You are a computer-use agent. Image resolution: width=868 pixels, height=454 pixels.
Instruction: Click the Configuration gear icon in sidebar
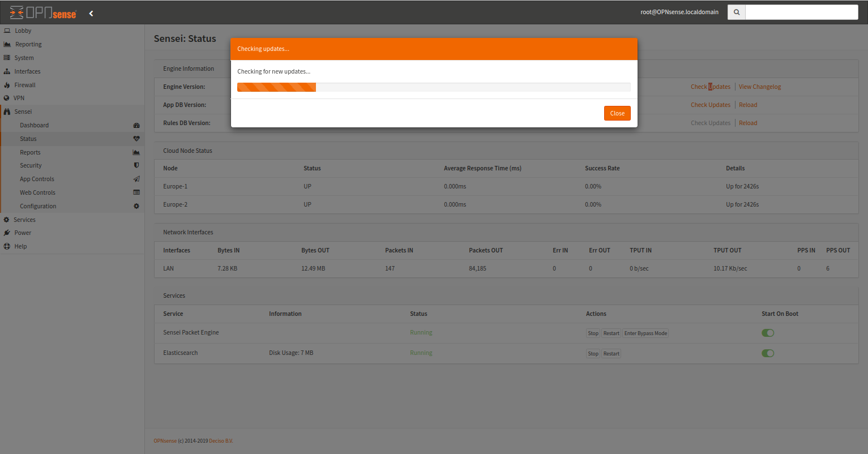[136, 206]
